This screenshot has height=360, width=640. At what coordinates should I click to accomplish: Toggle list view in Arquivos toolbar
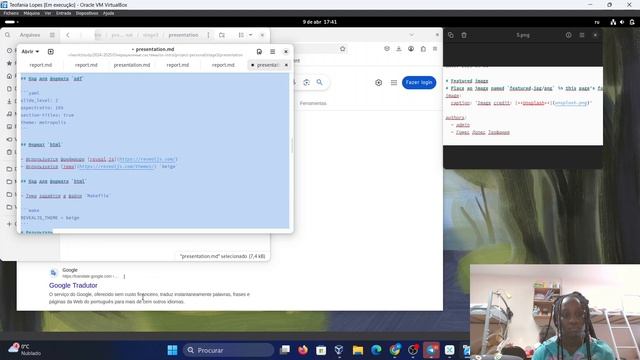point(241,35)
